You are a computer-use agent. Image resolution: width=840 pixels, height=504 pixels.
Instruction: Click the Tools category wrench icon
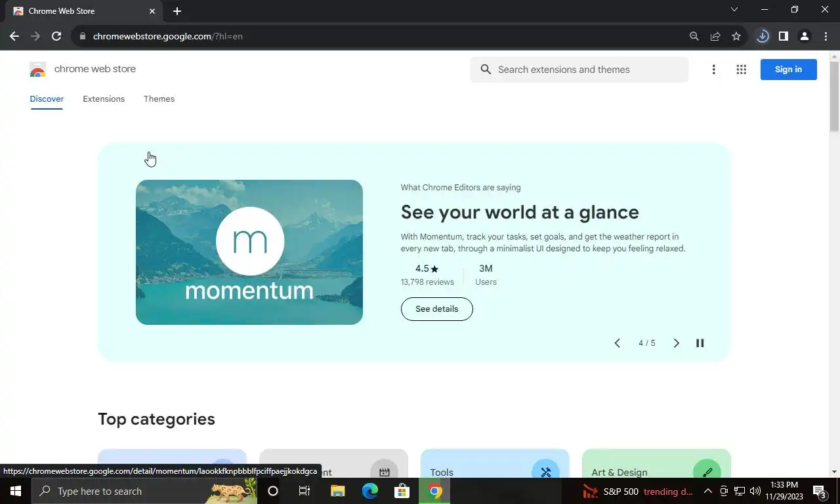pos(545,472)
